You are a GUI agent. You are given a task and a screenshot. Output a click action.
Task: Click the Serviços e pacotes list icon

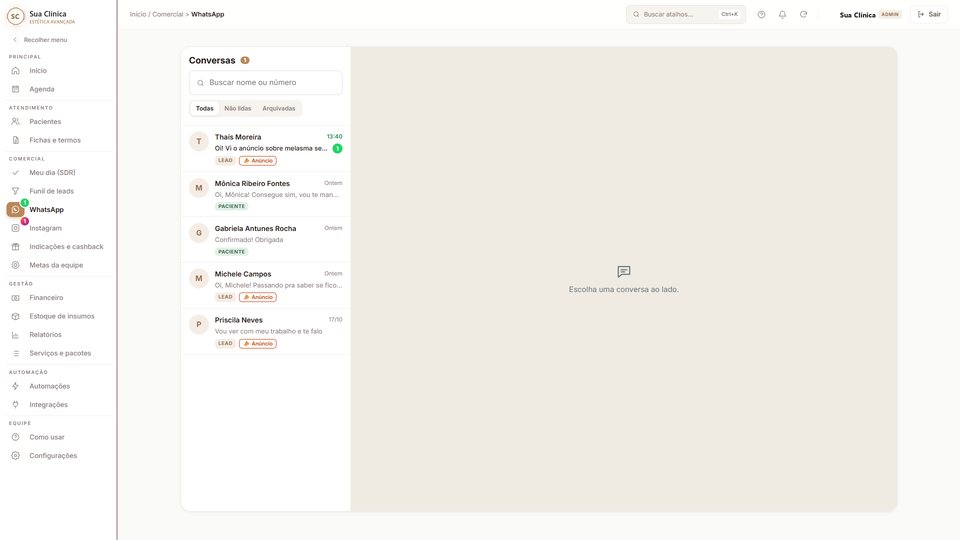click(x=15, y=353)
